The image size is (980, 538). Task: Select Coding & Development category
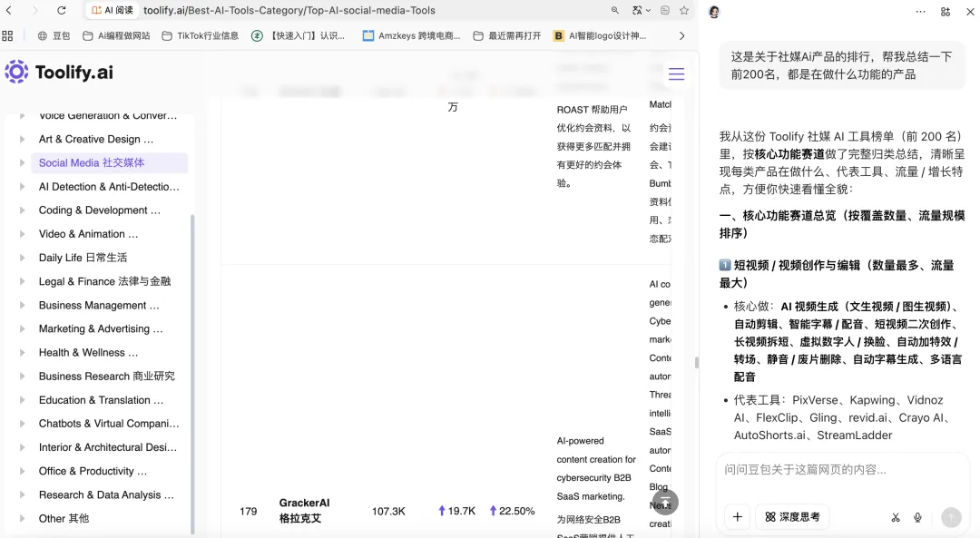click(100, 210)
